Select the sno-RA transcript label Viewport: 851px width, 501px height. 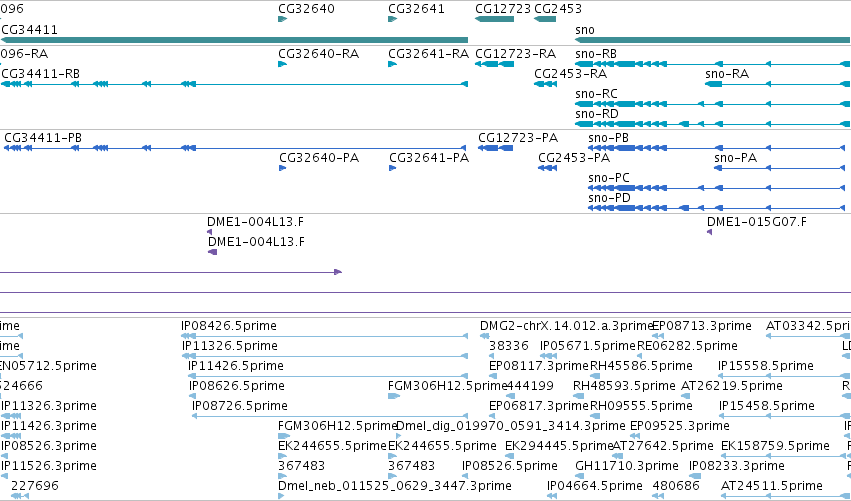[x=727, y=74]
